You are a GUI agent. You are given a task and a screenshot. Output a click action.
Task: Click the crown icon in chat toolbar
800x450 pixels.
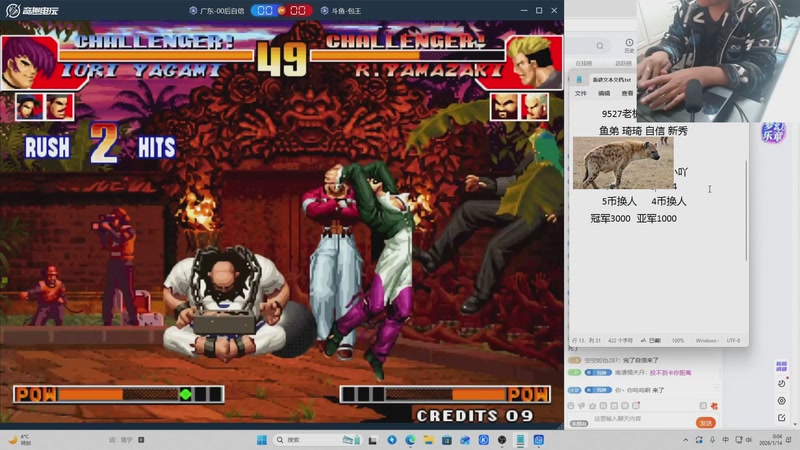pos(592,406)
